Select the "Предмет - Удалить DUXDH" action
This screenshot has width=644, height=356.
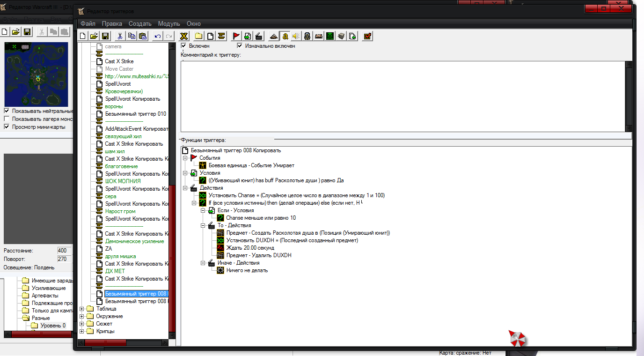(x=259, y=255)
